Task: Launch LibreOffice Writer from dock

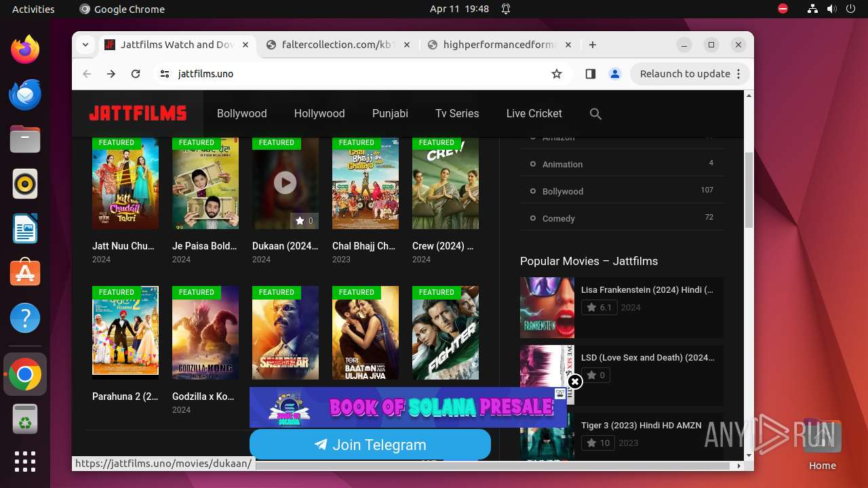Action: [x=25, y=228]
